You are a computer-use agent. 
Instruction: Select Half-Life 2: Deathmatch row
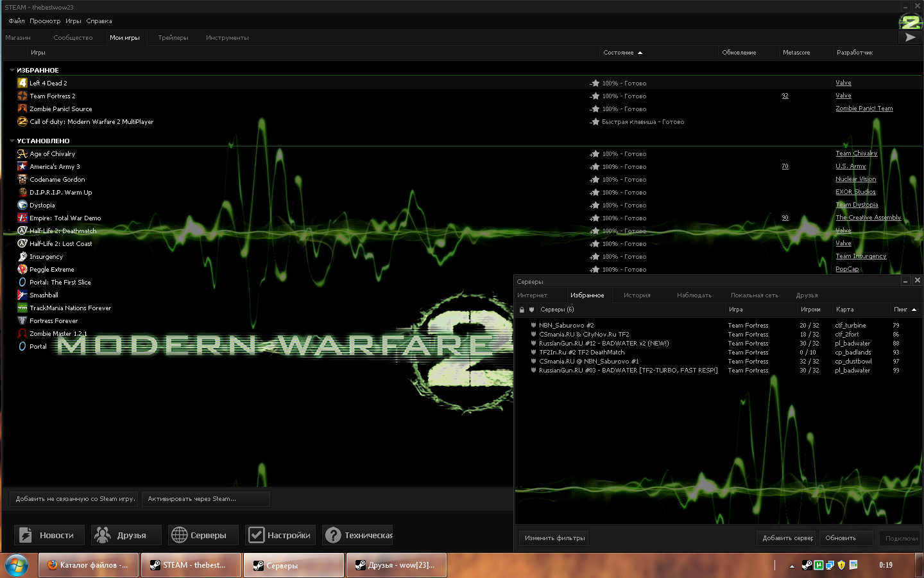click(462, 231)
